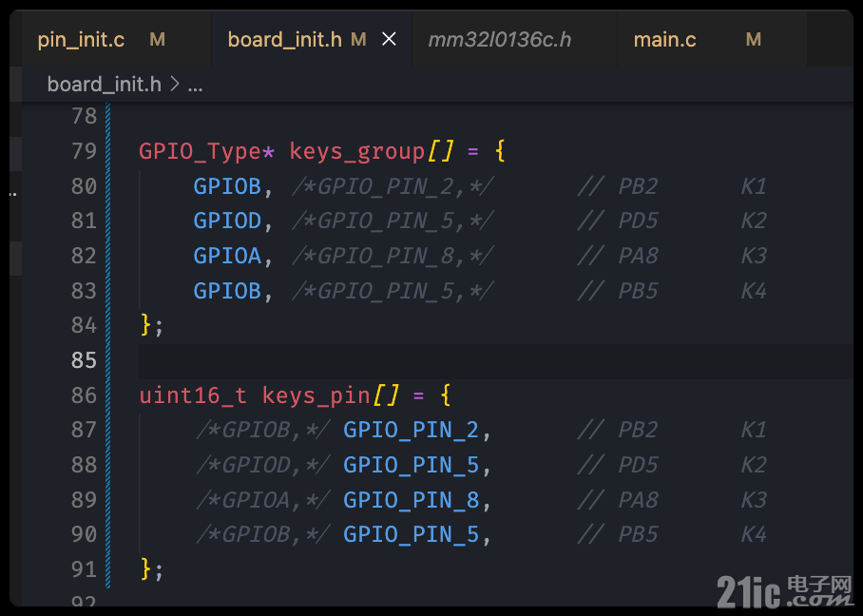Click the /*GPIOA,*/ comment on line 89

pyautogui.click(x=263, y=500)
